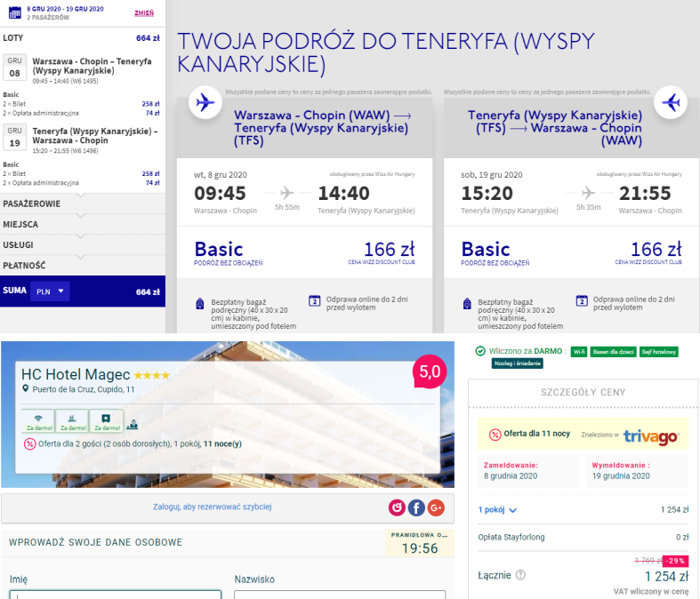This screenshot has width=700, height=599.
Task: Click the Sejf hotelowy tag
Action: pos(659,352)
